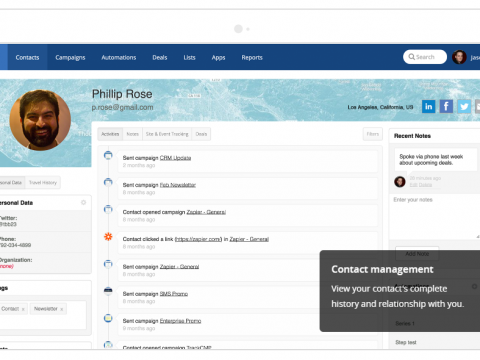Screen dimensions: 480x360
Task: Click the red (none) organization value
Action: point(7,266)
